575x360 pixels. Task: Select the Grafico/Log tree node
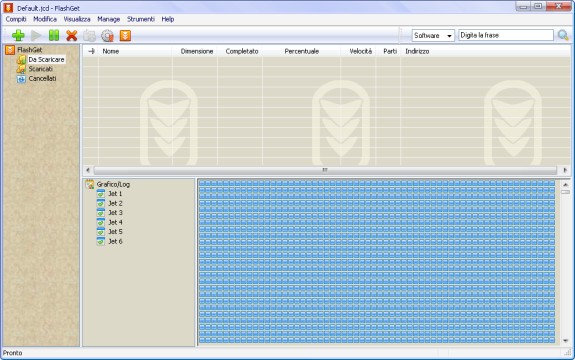(x=113, y=184)
